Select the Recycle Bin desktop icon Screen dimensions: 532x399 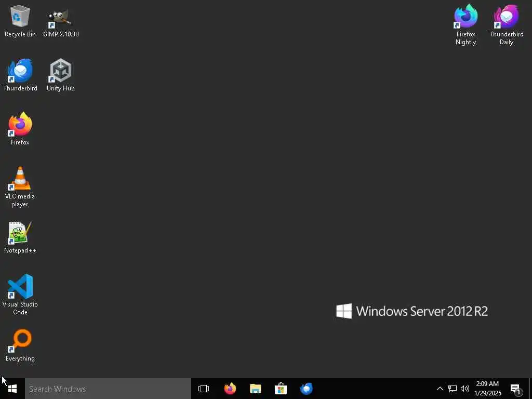[x=20, y=21]
